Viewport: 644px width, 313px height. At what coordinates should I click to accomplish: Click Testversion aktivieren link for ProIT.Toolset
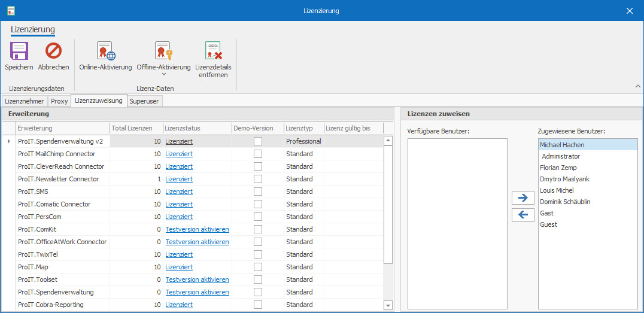click(197, 279)
